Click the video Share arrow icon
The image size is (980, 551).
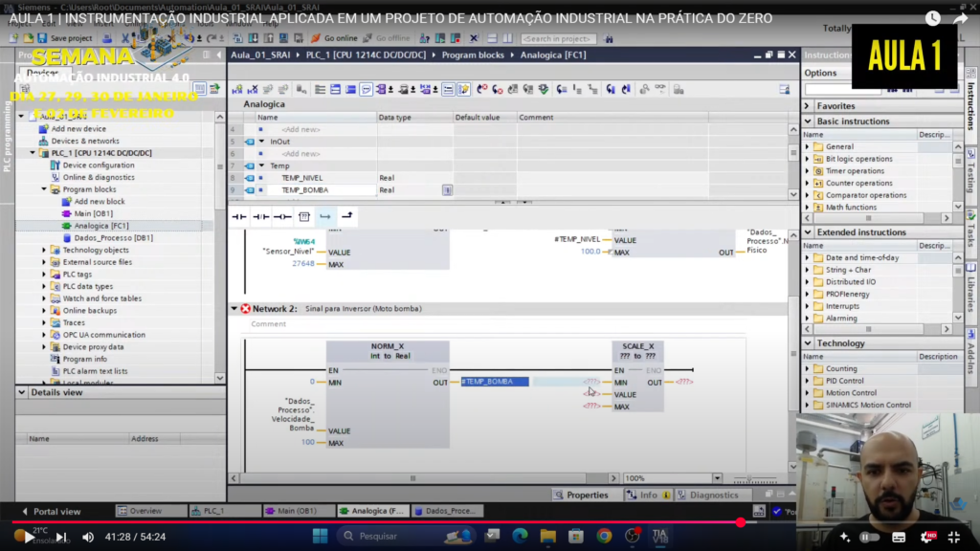pyautogui.click(x=961, y=18)
